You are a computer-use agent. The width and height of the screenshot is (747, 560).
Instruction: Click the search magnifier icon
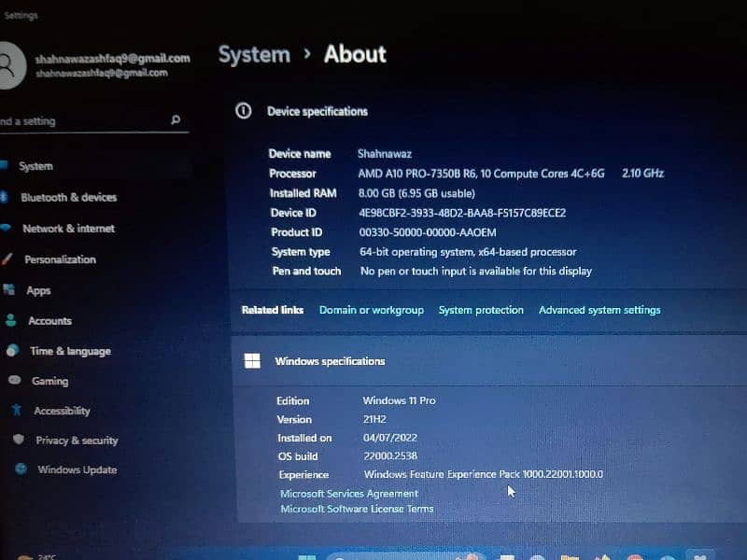pyautogui.click(x=176, y=120)
